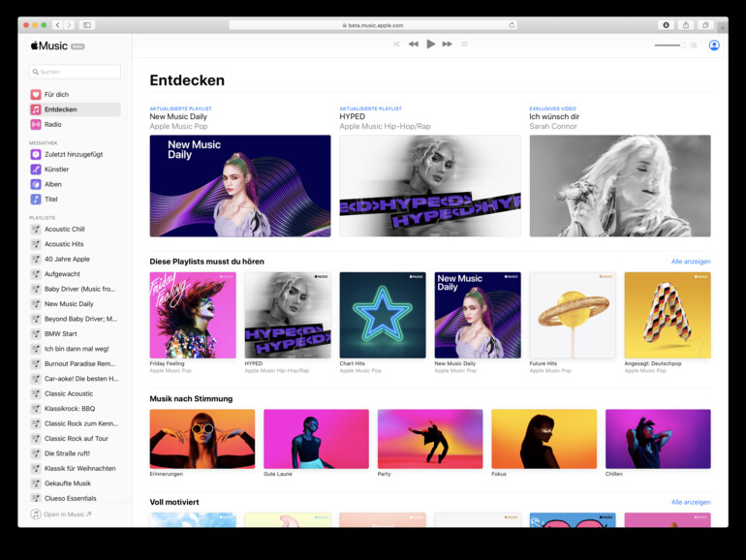Screen dimensions: 746x560
Task: Click Alle anzeigen beside Diese Playlists
Action: 691,262
